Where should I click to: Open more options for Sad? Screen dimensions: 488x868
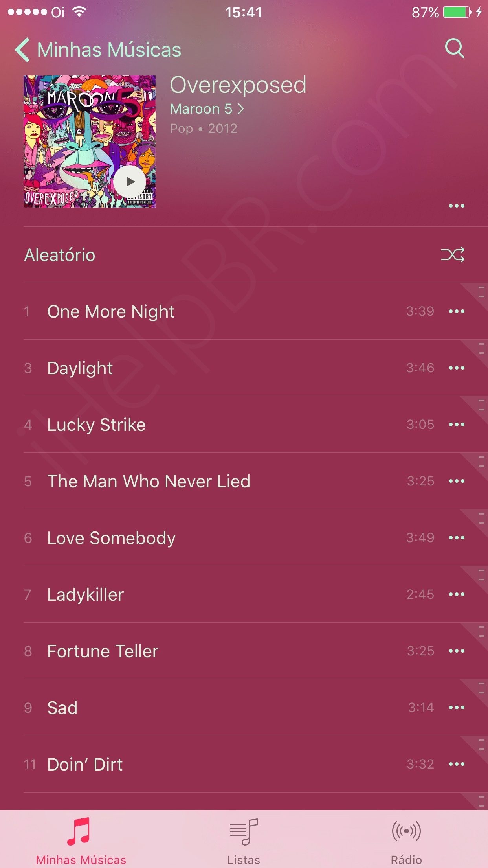pyautogui.click(x=457, y=708)
